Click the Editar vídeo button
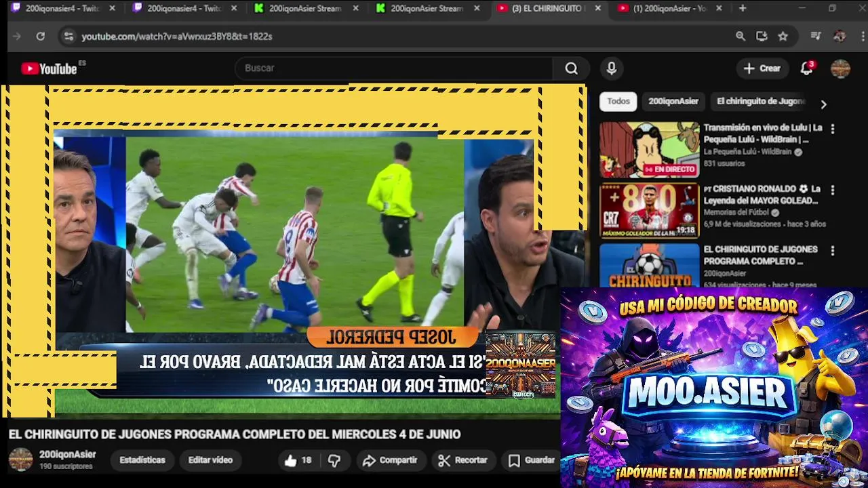 point(210,460)
